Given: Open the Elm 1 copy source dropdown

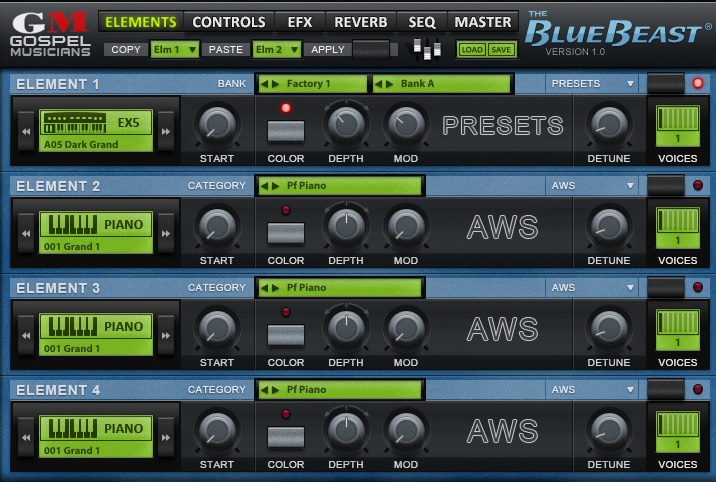Looking at the screenshot, I should click(x=175, y=49).
